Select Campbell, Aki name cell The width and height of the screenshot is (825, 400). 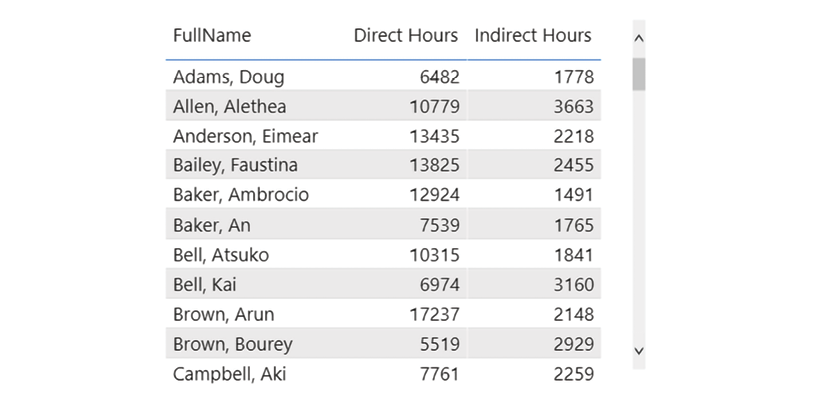pyautogui.click(x=229, y=374)
